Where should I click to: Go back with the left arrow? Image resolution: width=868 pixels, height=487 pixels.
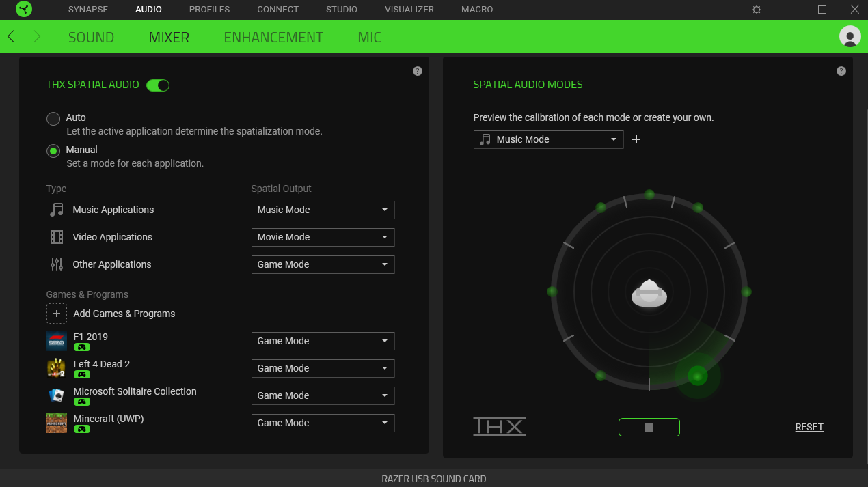point(11,36)
